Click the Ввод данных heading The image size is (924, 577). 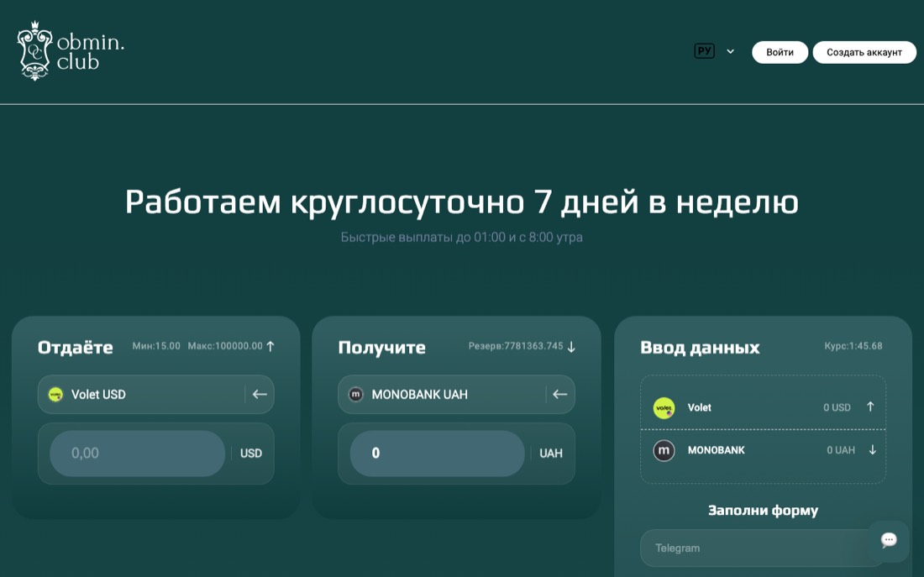click(x=700, y=348)
